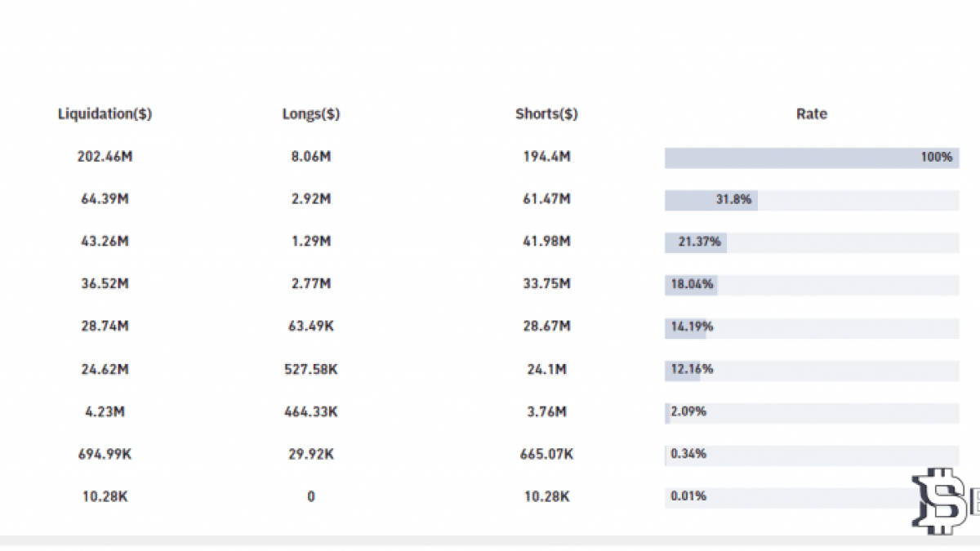Select the 665.07K shorts value
The width and height of the screenshot is (980, 551).
point(546,454)
